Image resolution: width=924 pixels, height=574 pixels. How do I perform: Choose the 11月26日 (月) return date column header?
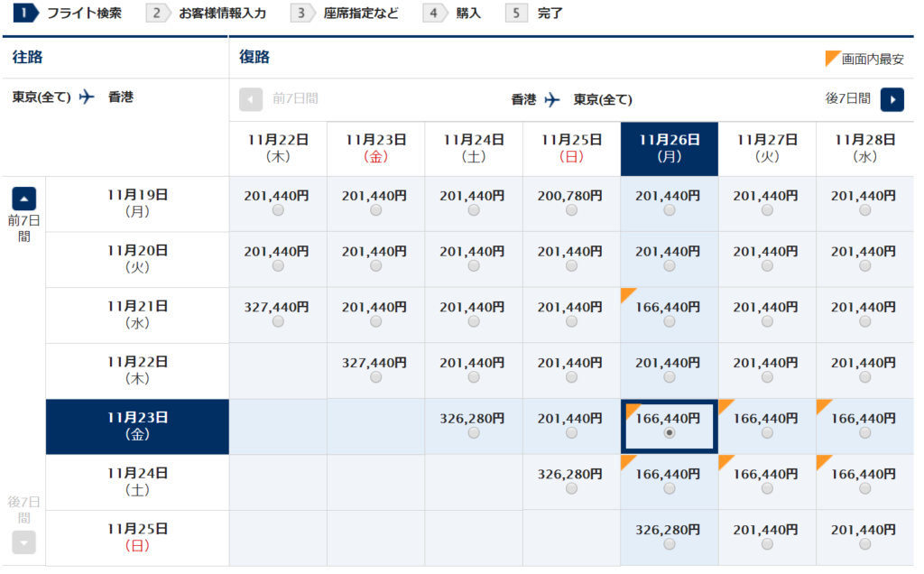(669, 149)
